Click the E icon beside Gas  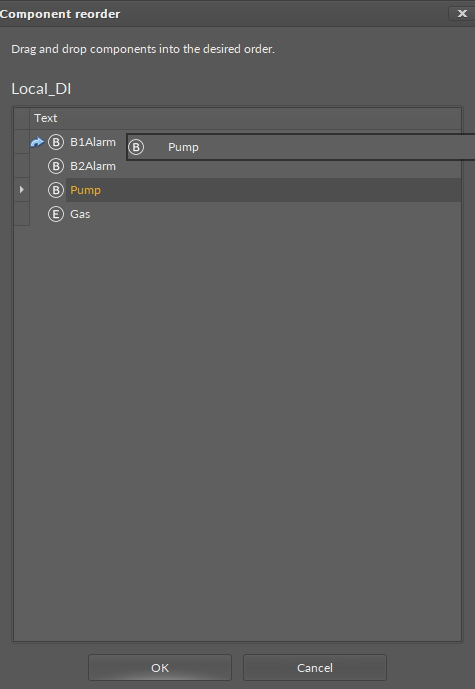pos(56,214)
